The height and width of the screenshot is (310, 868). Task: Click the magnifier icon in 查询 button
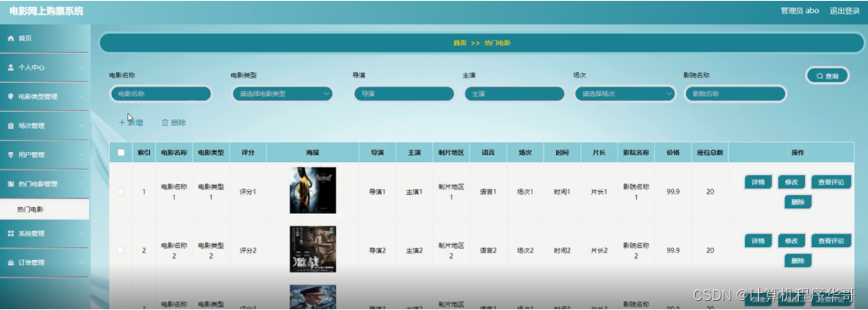point(820,76)
